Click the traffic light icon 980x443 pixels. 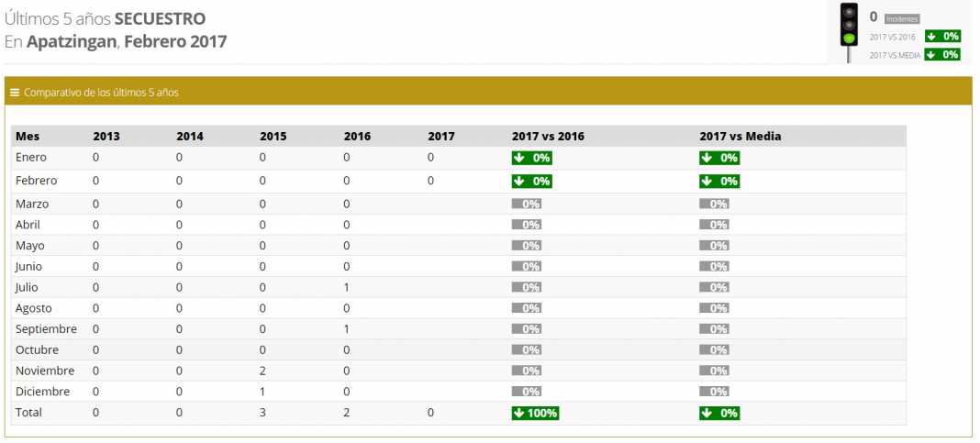click(x=848, y=32)
